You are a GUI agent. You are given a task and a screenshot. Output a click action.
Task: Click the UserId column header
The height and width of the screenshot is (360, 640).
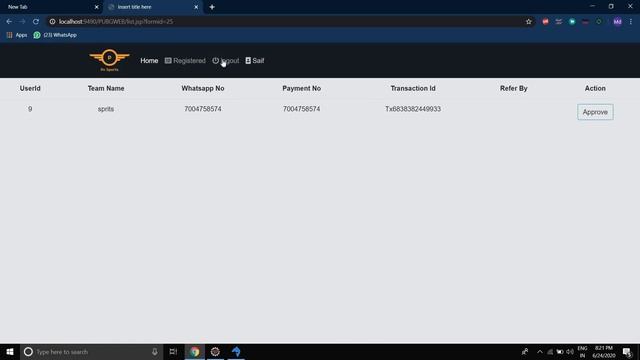(30, 88)
